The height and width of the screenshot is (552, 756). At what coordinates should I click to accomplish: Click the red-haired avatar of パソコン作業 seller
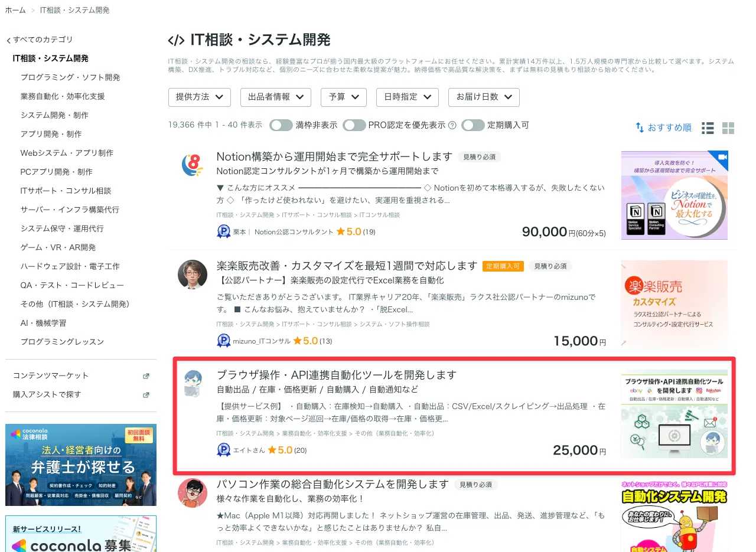coord(193,493)
